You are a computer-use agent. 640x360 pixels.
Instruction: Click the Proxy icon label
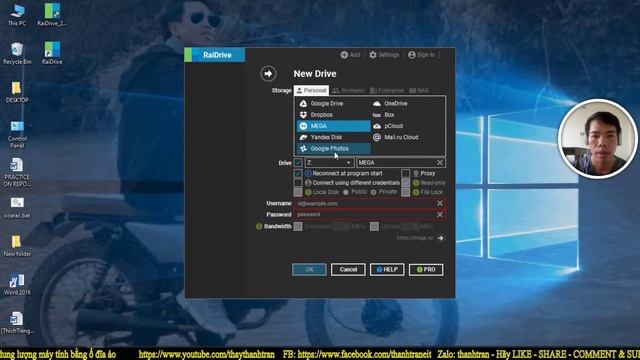[x=424, y=173]
